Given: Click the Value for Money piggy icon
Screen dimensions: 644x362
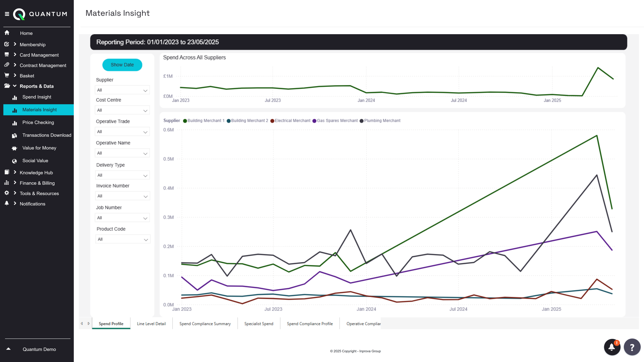Looking at the screenshot, I should (x=14, y=148).
